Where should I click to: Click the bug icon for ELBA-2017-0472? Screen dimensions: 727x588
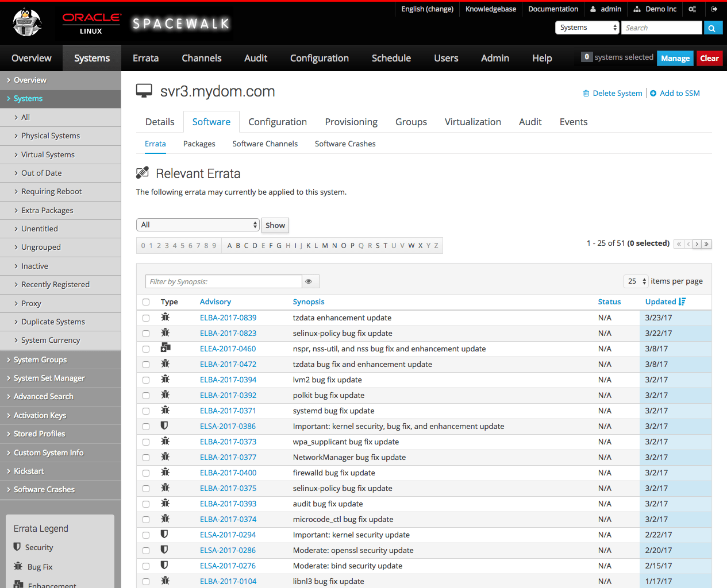166,363
